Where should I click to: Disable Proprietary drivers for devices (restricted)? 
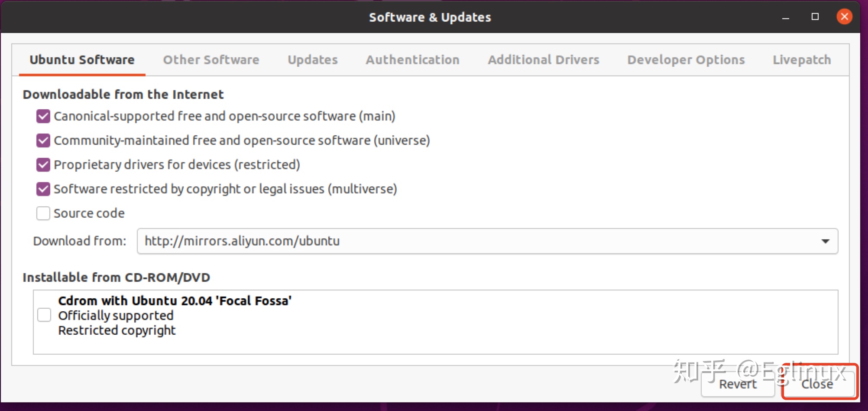point(43,165)
